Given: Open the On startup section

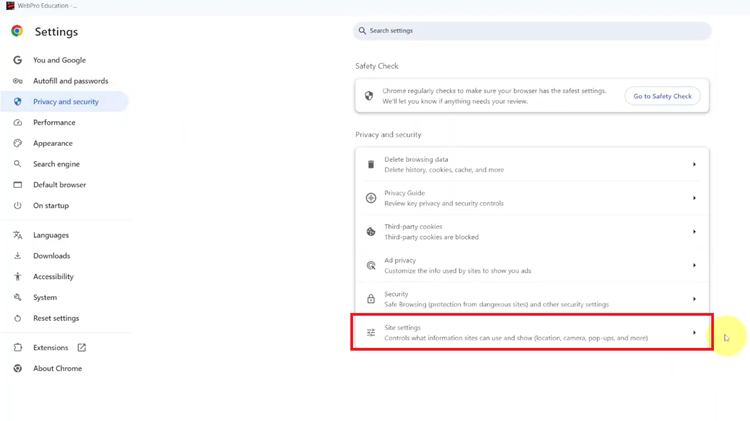Looking at the screenshot, I should (x=51, y=206).
